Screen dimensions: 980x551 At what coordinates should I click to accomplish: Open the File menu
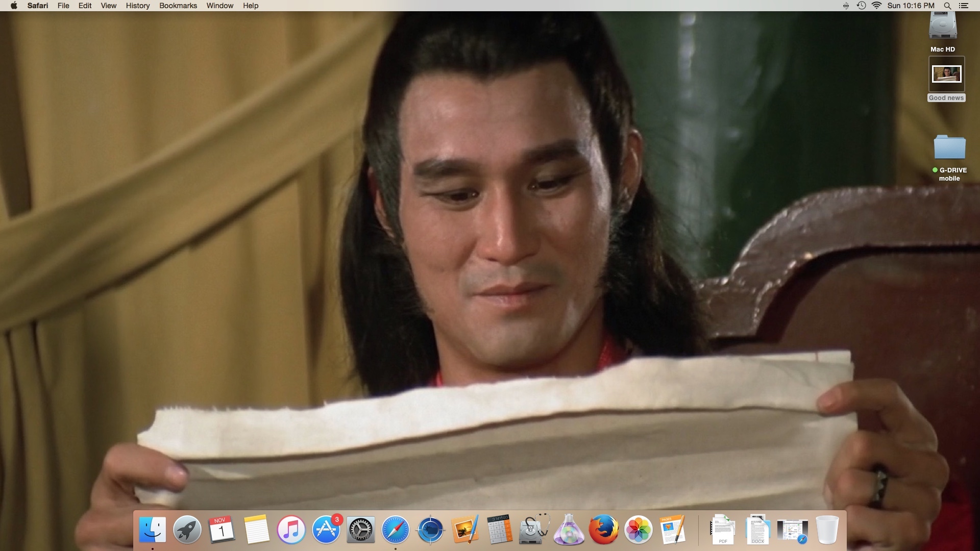point(63,6)
